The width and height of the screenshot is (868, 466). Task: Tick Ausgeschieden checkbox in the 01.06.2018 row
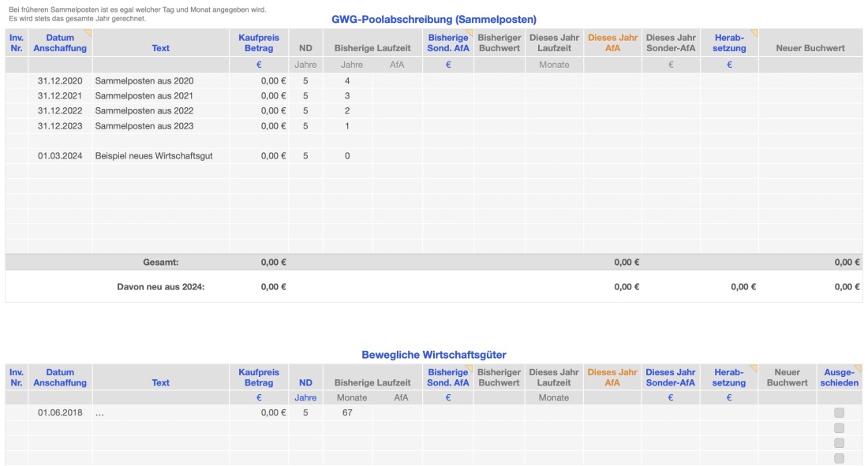click(839, 412)
